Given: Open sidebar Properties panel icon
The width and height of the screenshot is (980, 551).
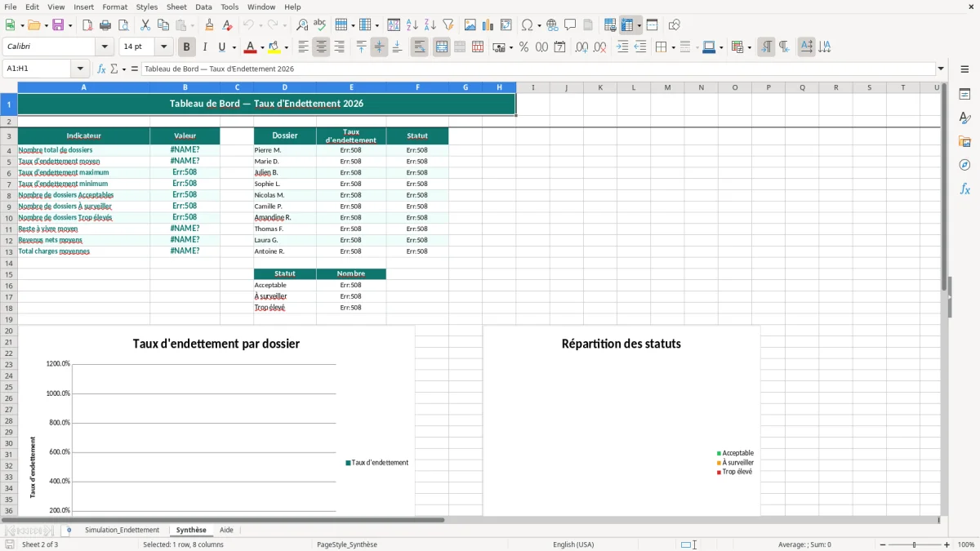Looking at the screenshot, I should point(964,94).
